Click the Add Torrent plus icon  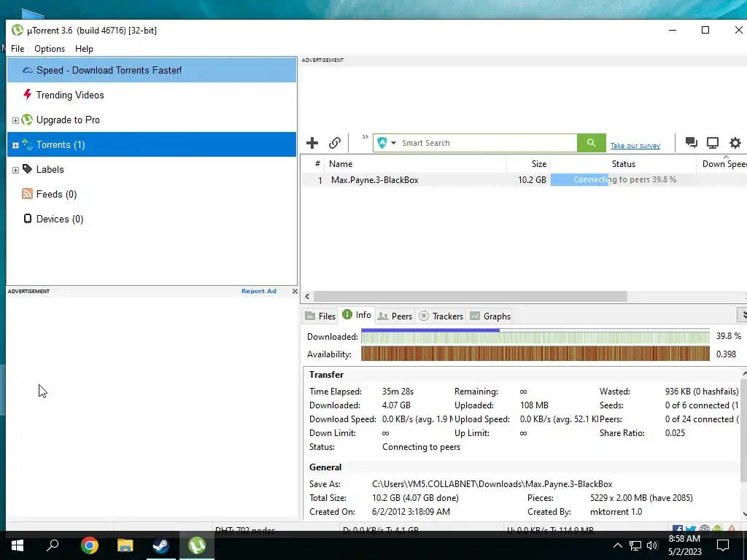pyautogui.click(x=312, y=143)
